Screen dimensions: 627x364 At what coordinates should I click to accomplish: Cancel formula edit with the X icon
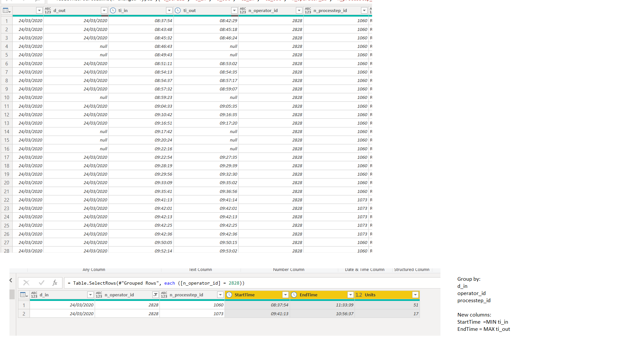coord(26,283)
